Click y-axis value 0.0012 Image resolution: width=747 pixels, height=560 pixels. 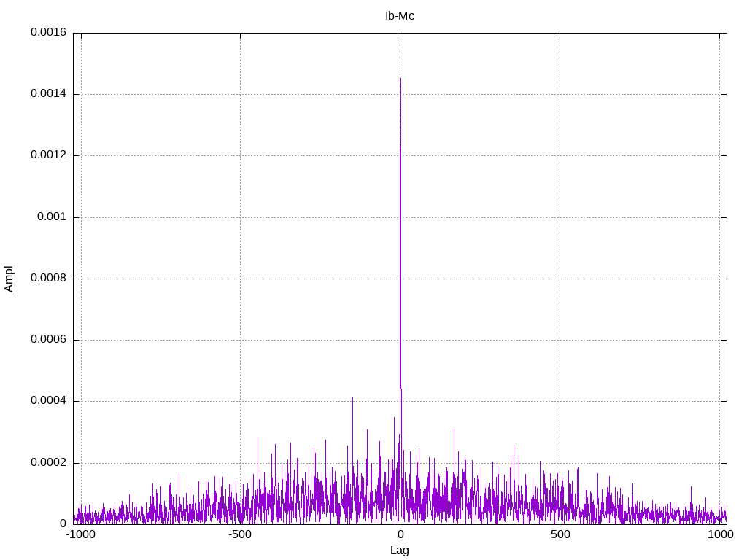tap(49, 155)
